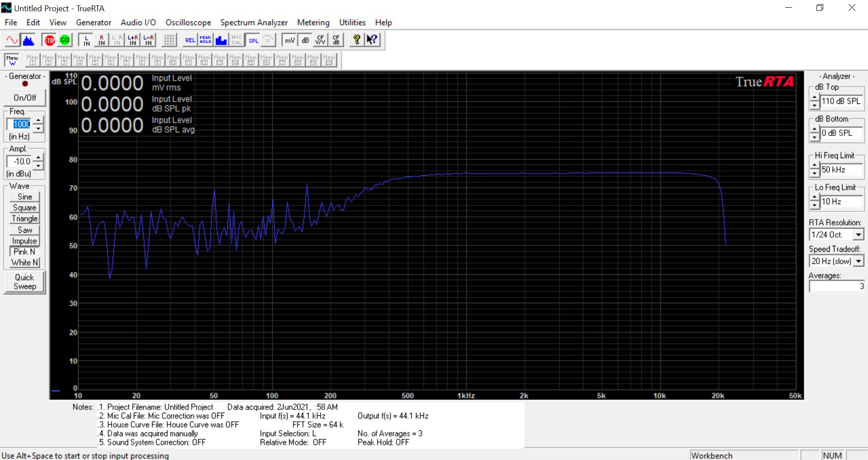Open the Utilities menu
868x460 pixels.
[352, 23]
